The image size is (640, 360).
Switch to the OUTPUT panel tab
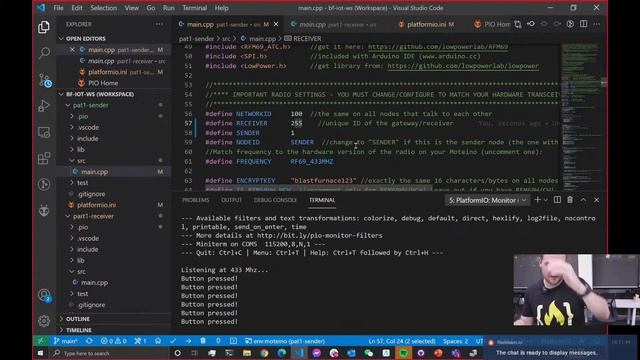click(231, 200)
